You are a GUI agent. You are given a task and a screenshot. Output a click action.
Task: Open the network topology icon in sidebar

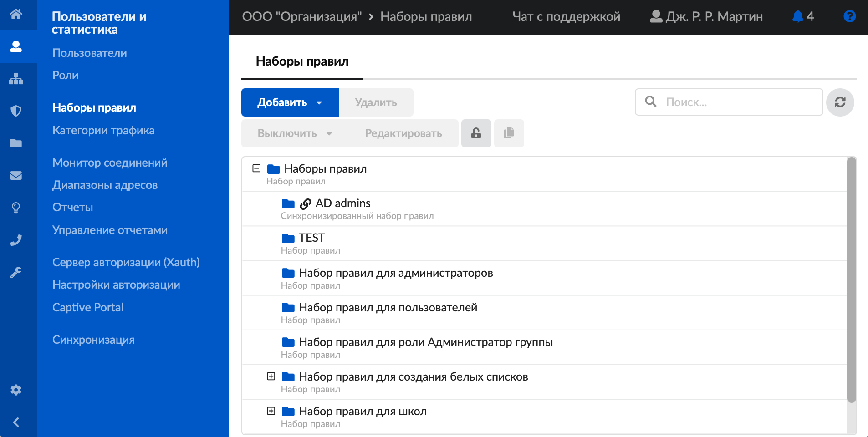click(x=16, y=79)
